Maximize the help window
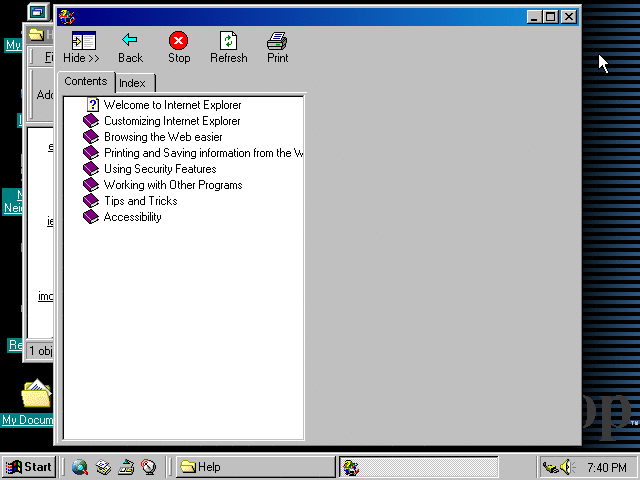 [550, 17]
